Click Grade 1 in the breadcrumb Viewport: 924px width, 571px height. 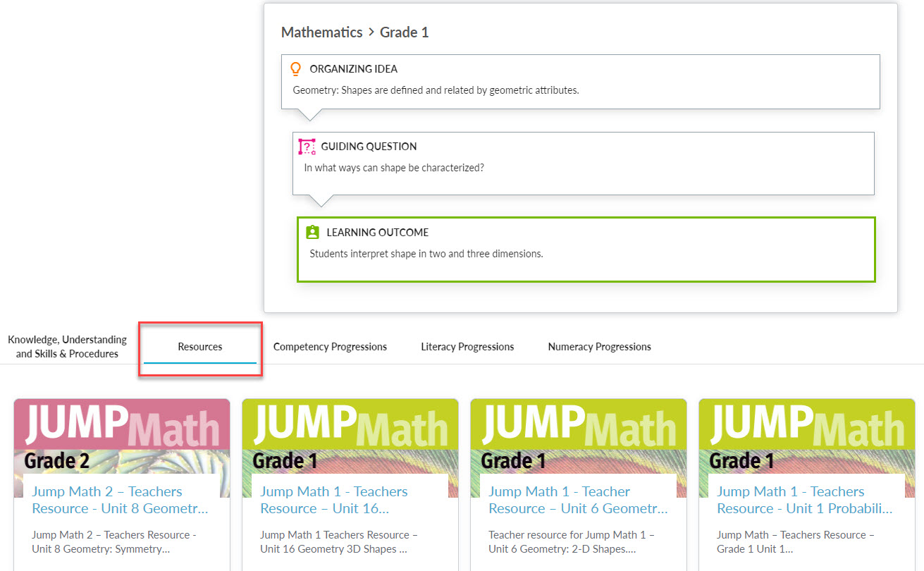(x=405, y=32)
